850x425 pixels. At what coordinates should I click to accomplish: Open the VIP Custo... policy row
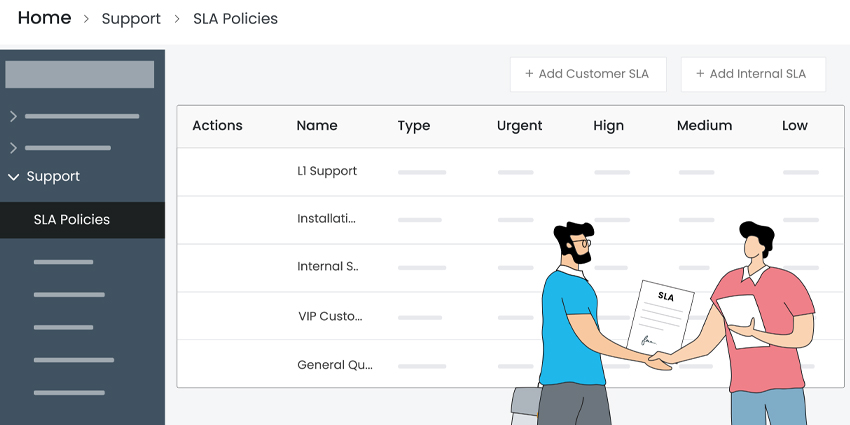point(330,316)
